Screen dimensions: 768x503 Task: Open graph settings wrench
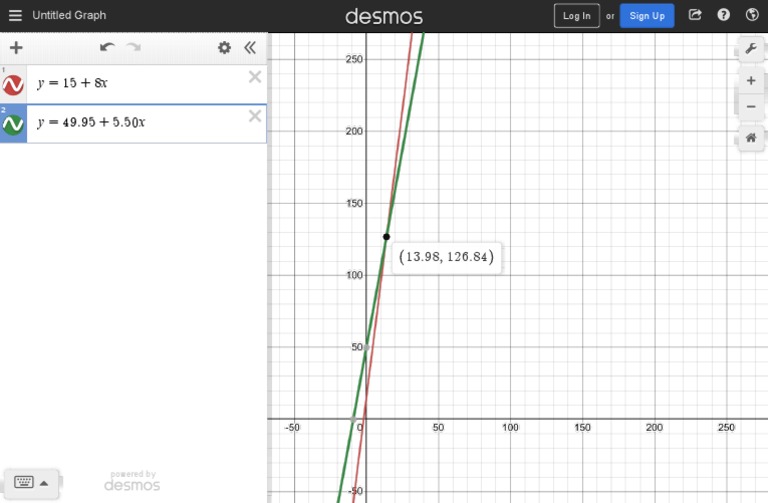tap(750, 48)
